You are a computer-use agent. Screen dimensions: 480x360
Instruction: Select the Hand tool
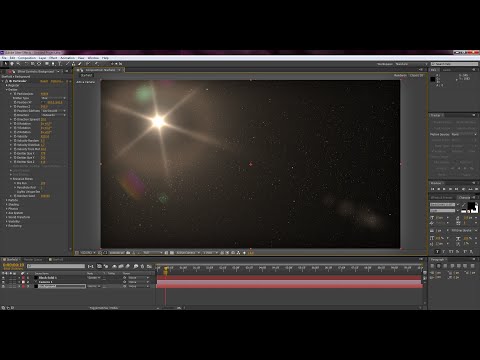coord(12,64)
